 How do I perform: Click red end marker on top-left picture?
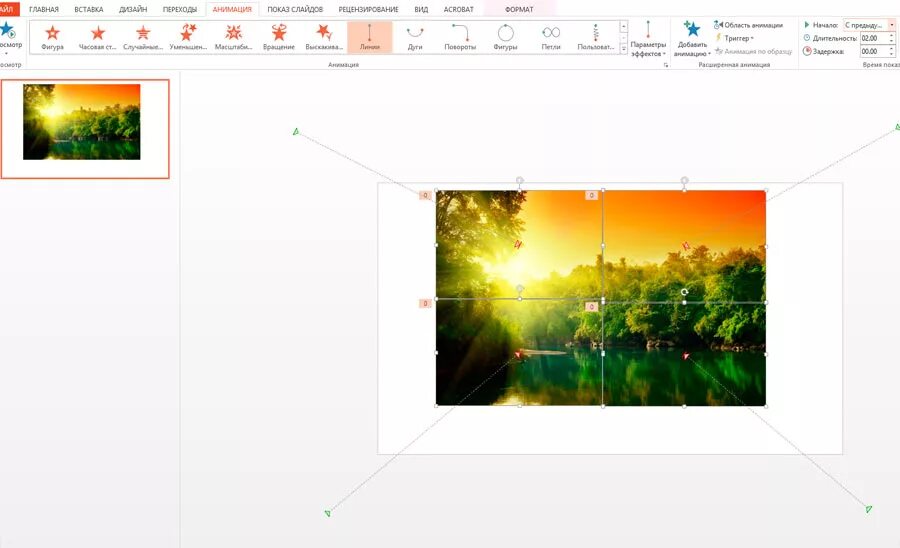click(x=518, y=244)
